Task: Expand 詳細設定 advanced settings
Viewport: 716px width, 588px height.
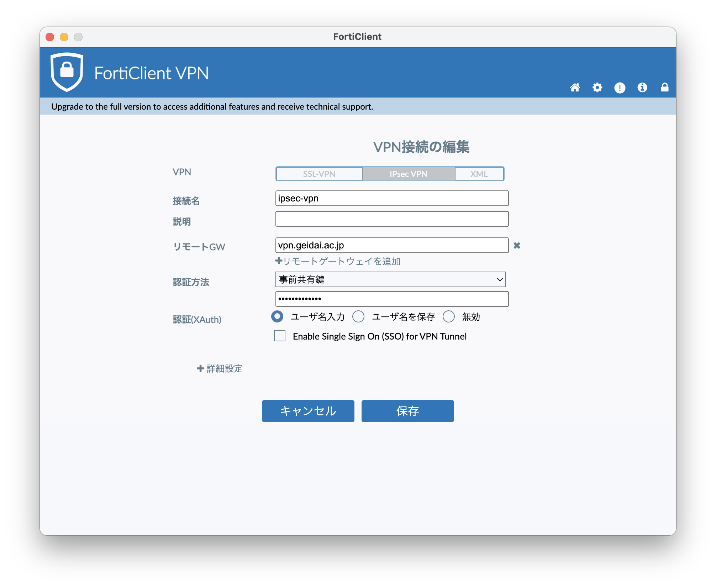Action: (x=224, y=368)
